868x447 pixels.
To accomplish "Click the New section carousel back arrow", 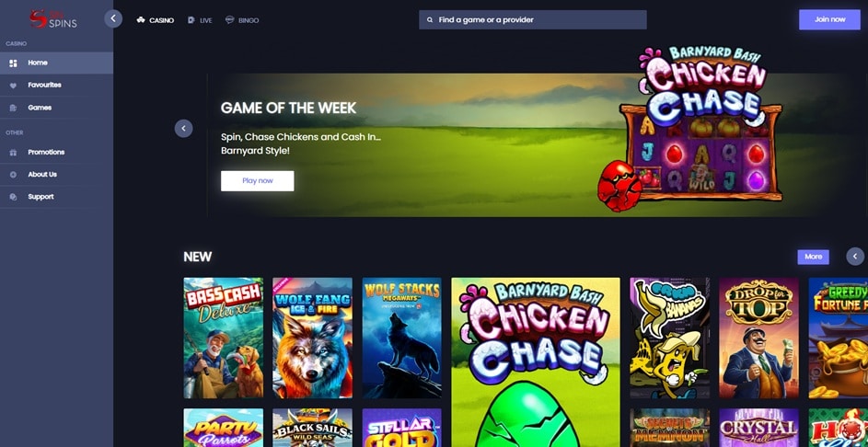I will (x=855, y=257).
